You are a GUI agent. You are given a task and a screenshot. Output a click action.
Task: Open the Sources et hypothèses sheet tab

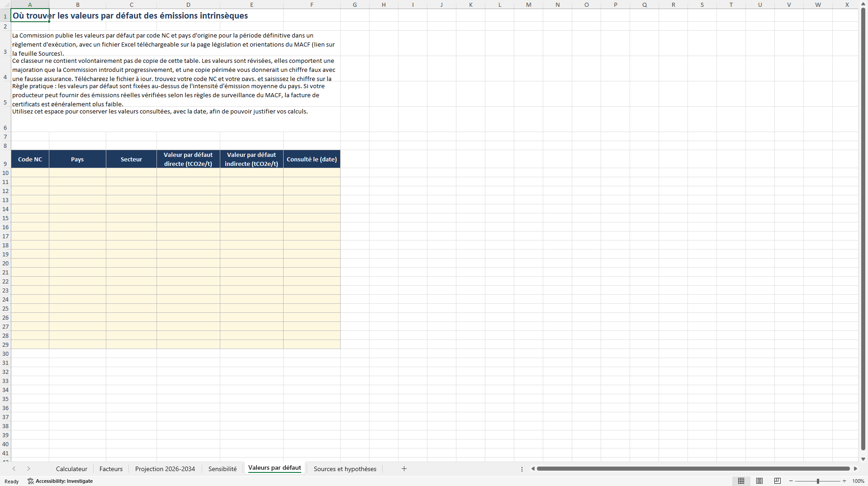345,469
